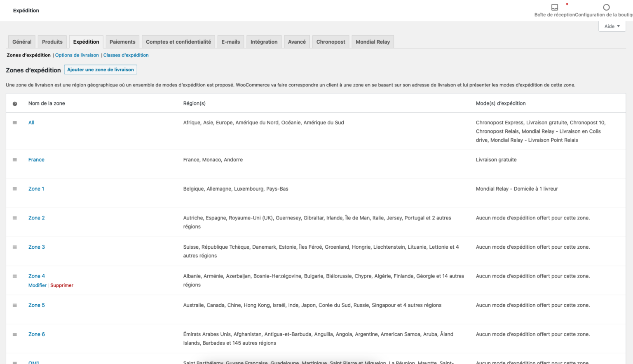633x364 pixels.
Task: Click the Zone 3 row reorder handle
Action: click(15, 247)
